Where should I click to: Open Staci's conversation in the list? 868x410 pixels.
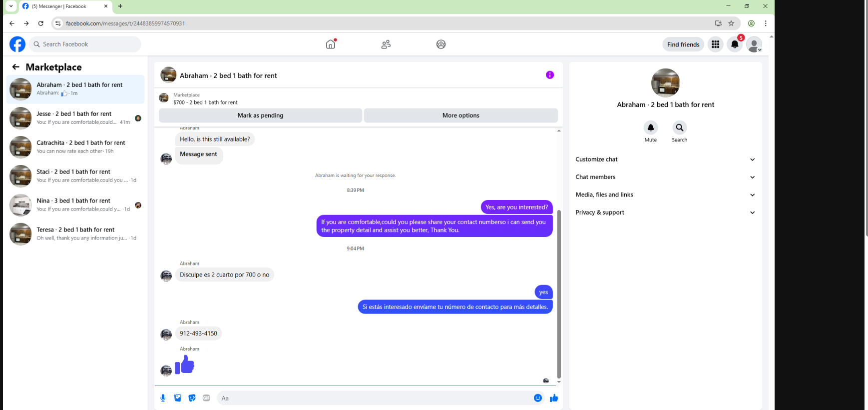coord(75,176)
